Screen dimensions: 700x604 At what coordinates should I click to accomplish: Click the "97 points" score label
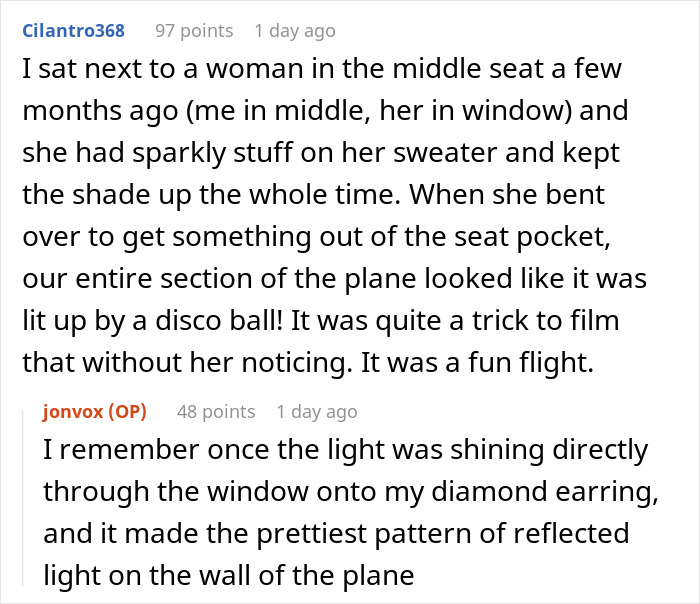pyautogui.click(x=194, y=31)
